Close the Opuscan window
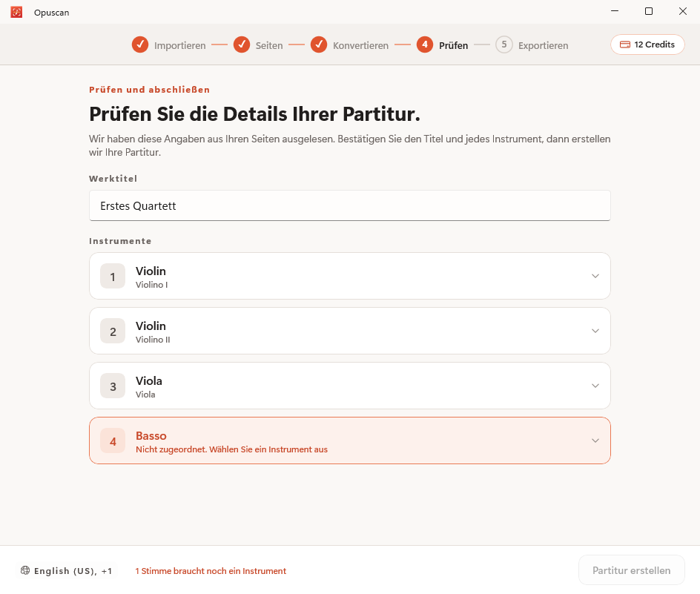 [683, 11]
